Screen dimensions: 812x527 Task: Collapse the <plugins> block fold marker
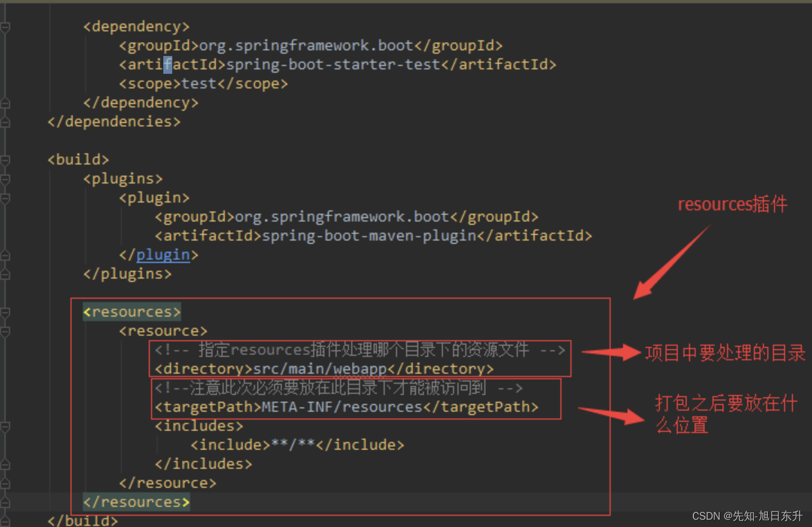coord(5,179)
